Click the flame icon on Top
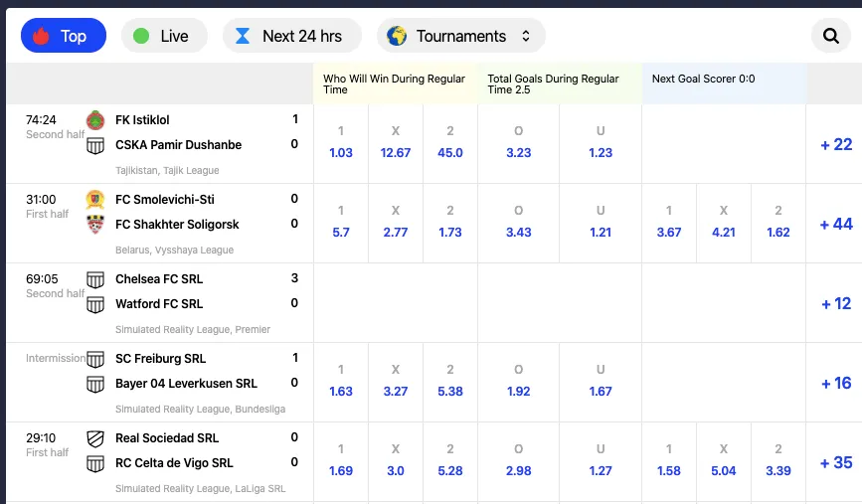The height and width of the screenshot is (504, 862). point(41,36)
